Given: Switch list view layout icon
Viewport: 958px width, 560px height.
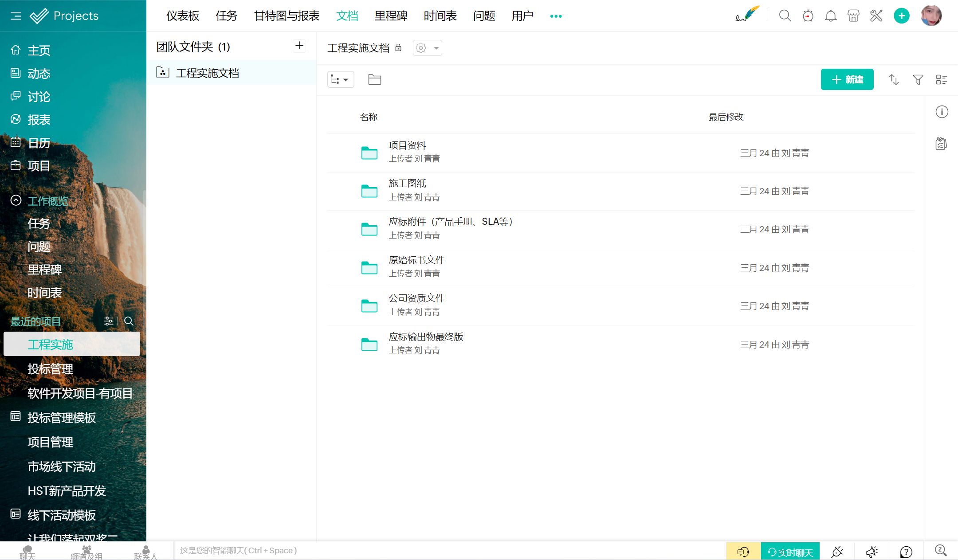Looking at the screenshot, I should pos(941,80).
